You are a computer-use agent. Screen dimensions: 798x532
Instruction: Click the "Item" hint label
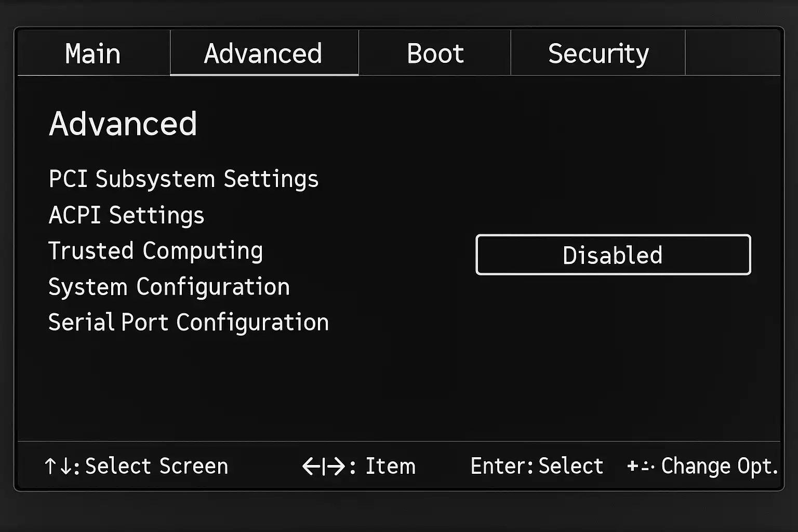[x=390, y=467]
